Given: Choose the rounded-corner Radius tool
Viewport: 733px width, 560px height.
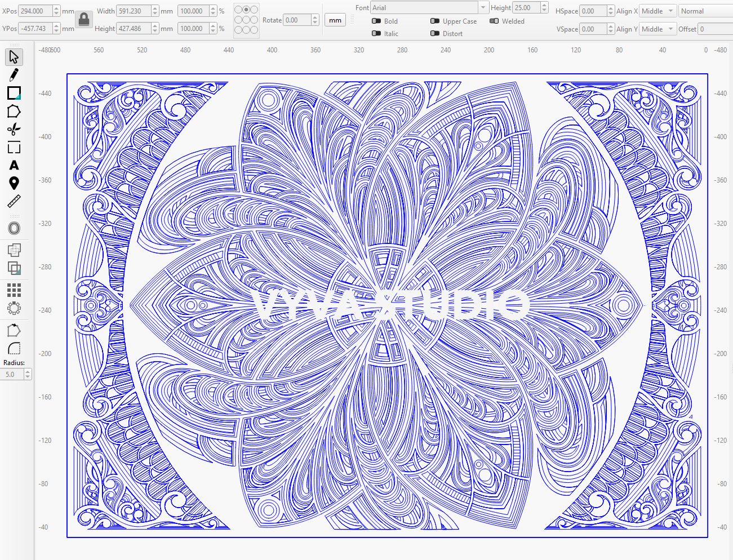Looking at the screenshot, I should [14, 349].
